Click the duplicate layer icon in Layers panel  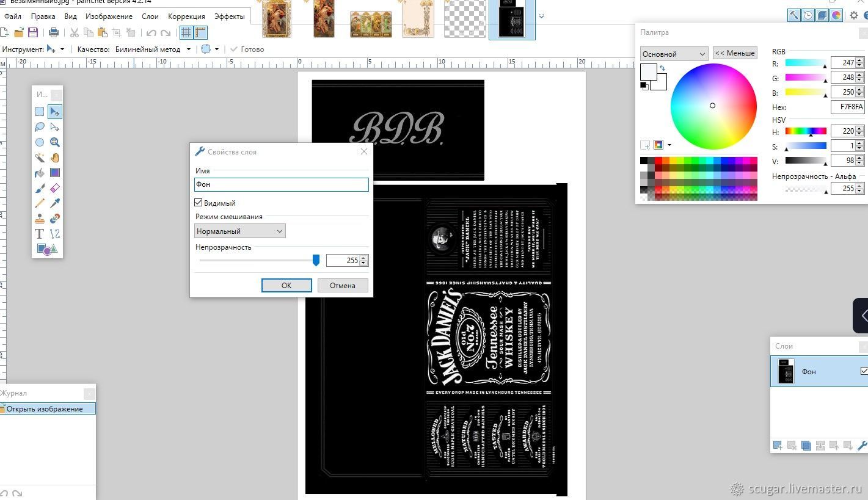(806, 446)
